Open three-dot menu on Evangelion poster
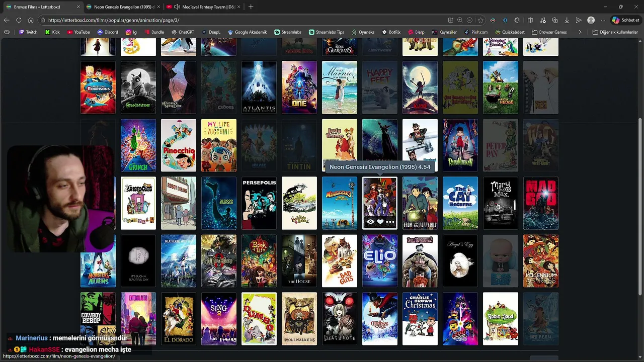This screenshot has width=644, height=362. [390, 222]
